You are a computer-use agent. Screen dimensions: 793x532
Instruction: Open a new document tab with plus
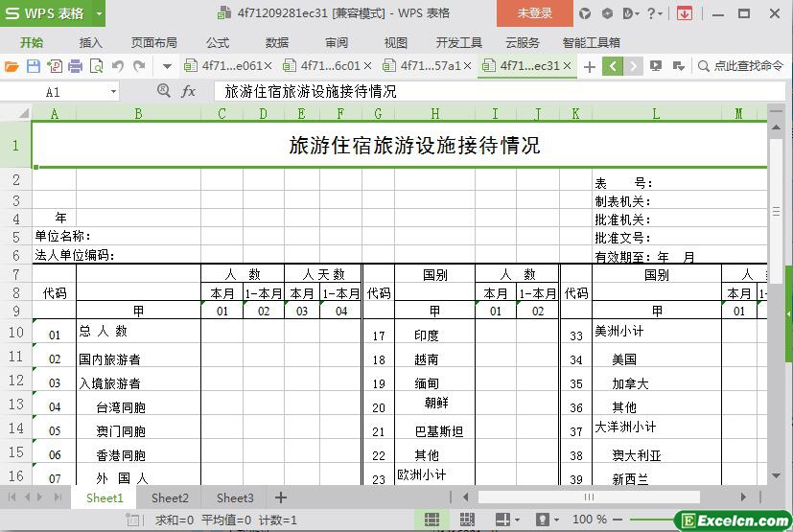pos(589,66)
